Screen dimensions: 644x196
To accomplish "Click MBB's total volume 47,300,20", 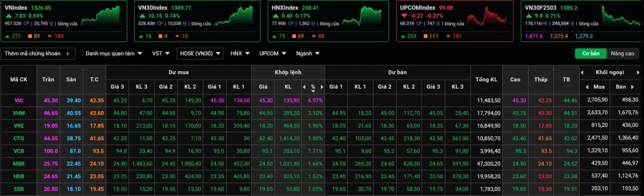I will [488, 163].
